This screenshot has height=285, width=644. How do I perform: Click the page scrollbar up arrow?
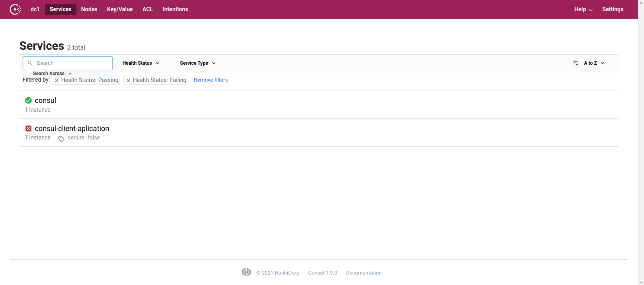(641, 2)
